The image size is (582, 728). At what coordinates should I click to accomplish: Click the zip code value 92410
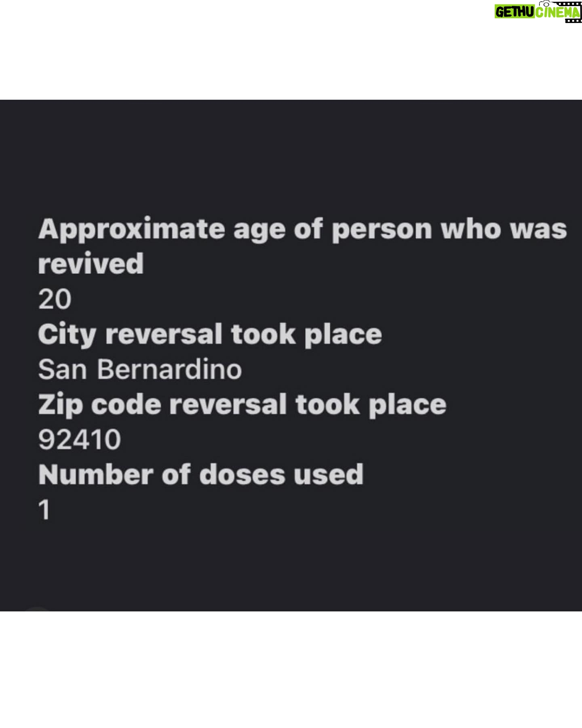click(x=80, y=440)
